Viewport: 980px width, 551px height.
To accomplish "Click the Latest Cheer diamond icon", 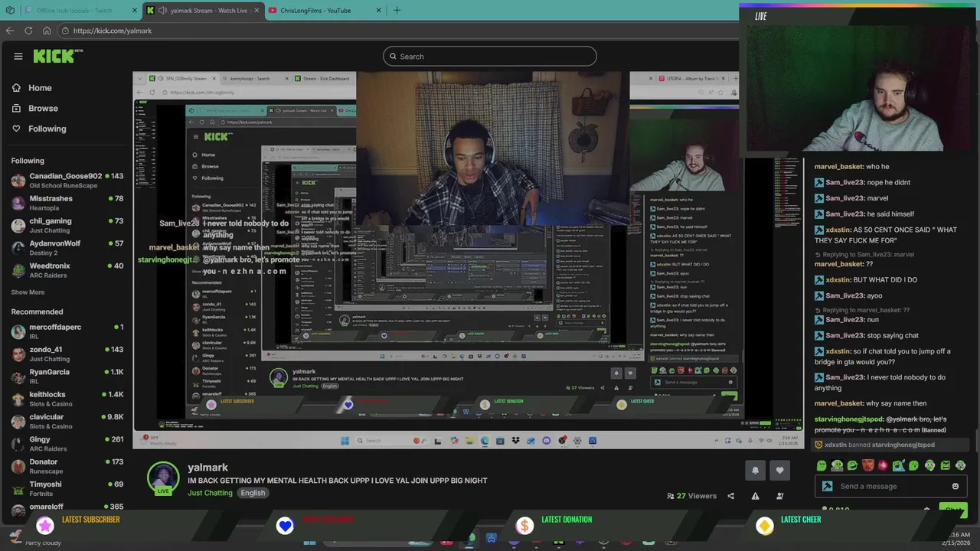I will click(x=764, y=525).
